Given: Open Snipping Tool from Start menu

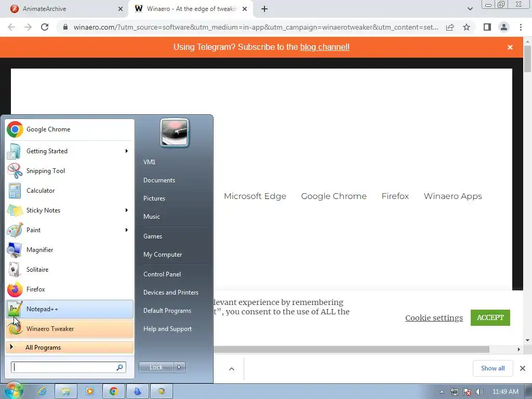Looking at the screenshot, I should click(x=70, y=170).
